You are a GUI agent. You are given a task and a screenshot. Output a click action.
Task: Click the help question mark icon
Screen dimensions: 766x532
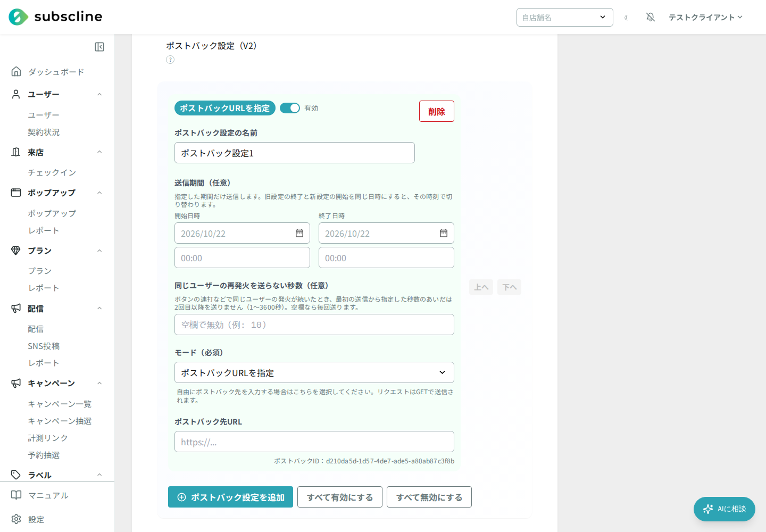[170, 60]
